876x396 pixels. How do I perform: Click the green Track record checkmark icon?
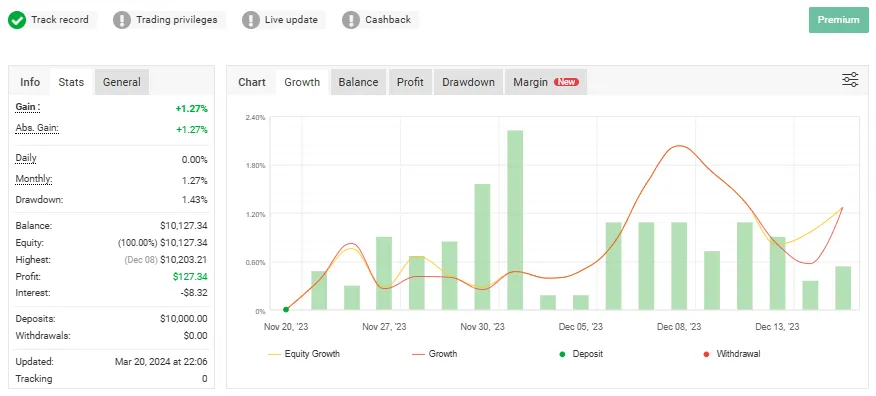point(17,20)
